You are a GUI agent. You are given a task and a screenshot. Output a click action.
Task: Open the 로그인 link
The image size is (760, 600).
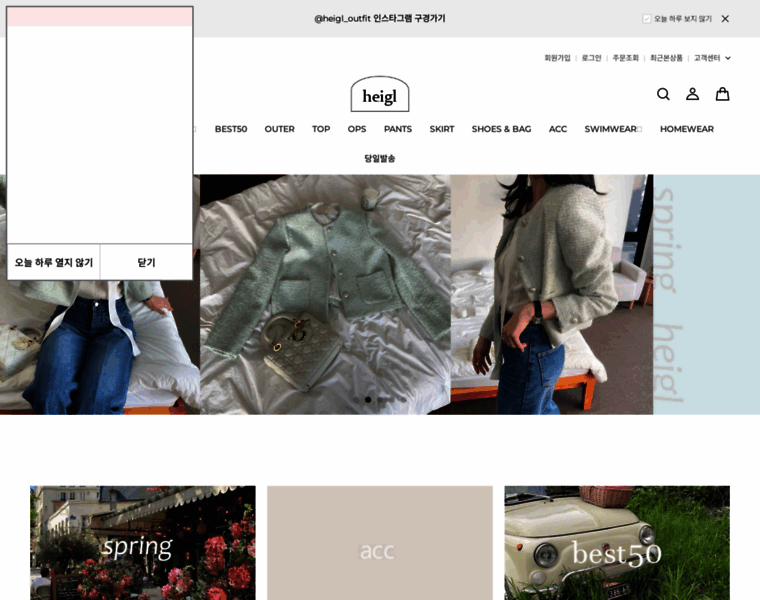click(x=591, y=58)
